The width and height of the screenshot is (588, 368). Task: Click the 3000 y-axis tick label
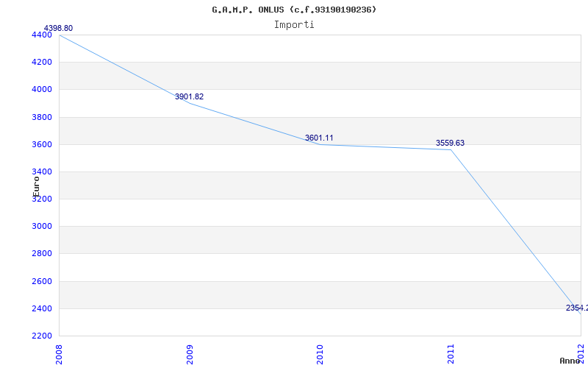tap(42, 226)
